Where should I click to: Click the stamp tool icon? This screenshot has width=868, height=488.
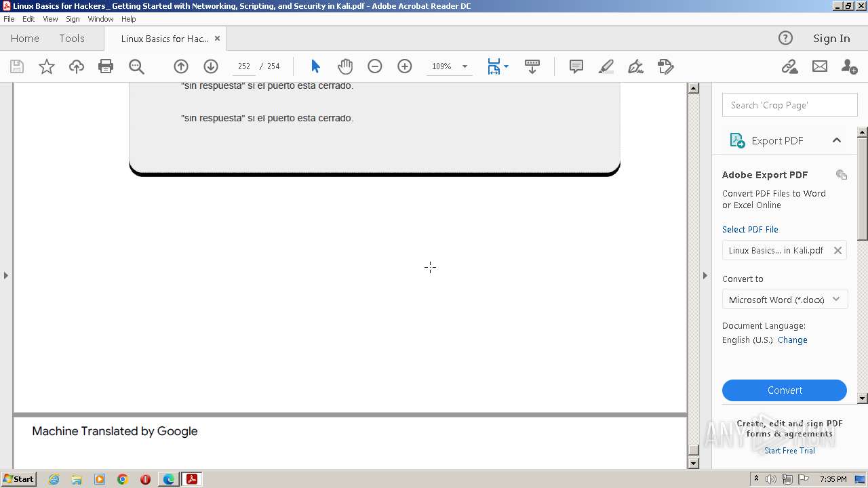point(666,66)
